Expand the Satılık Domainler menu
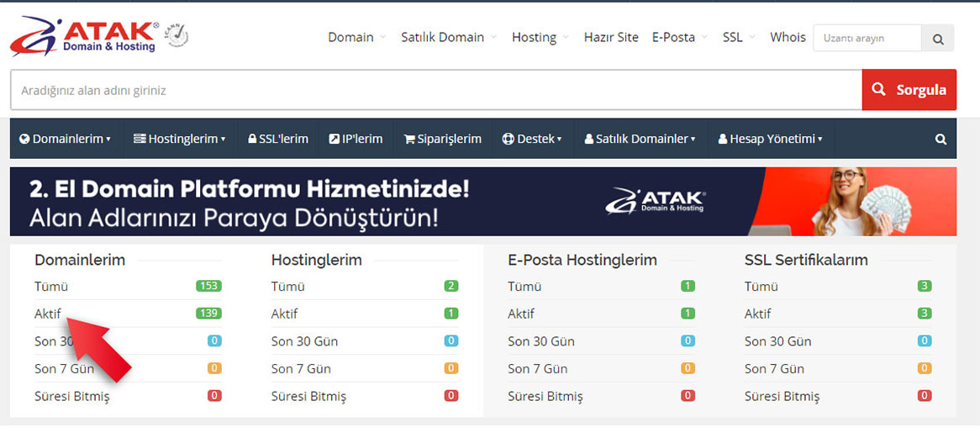The width and height of the screenshot is (980, 438). click(640, 139)
